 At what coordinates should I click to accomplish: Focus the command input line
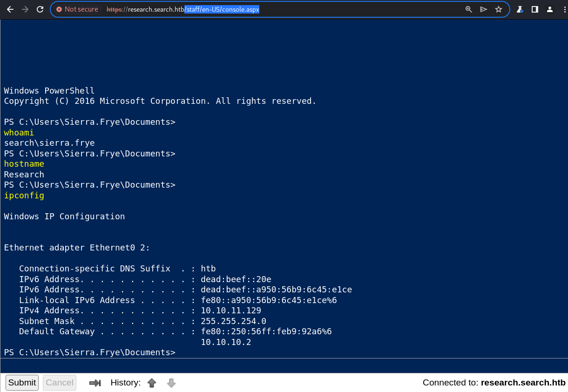[284, 365]
